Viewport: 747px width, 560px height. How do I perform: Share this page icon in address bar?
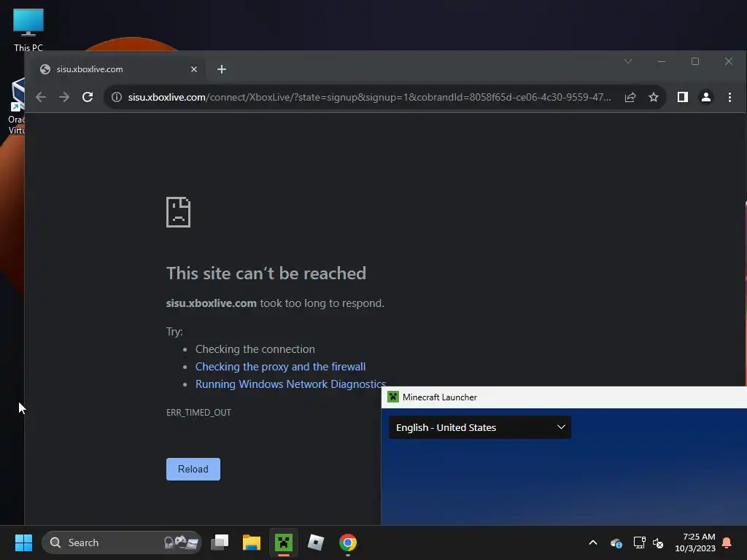click(630, 97)
